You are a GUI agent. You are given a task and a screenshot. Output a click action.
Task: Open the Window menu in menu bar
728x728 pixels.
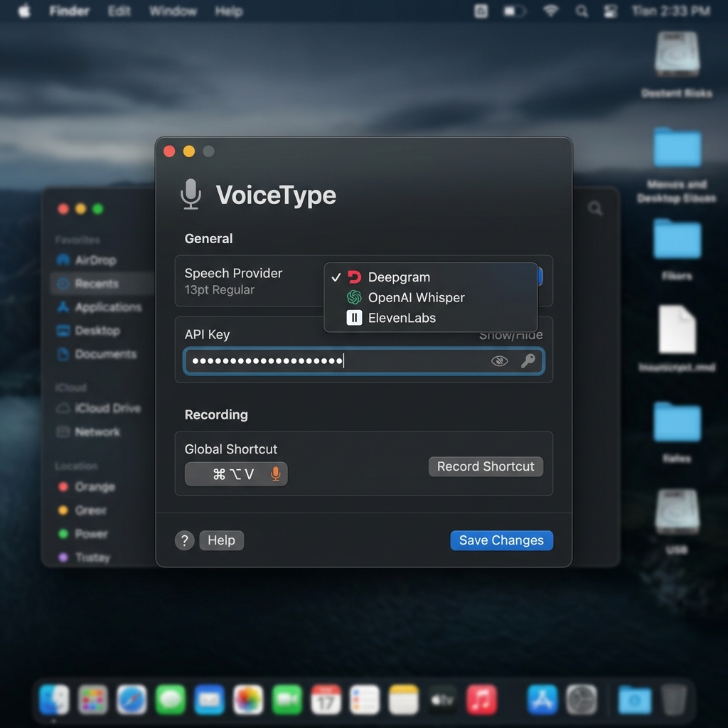tap(173, 11)
